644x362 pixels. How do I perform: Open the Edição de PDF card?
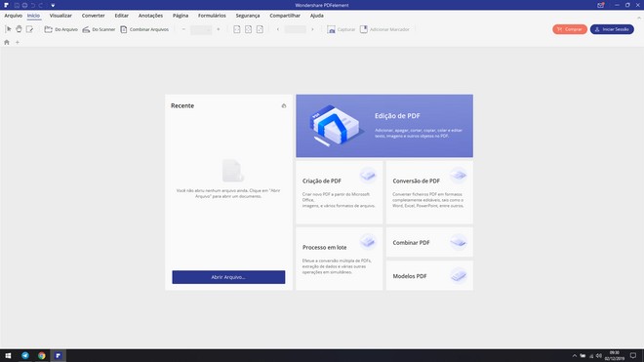tap(384, 126)
